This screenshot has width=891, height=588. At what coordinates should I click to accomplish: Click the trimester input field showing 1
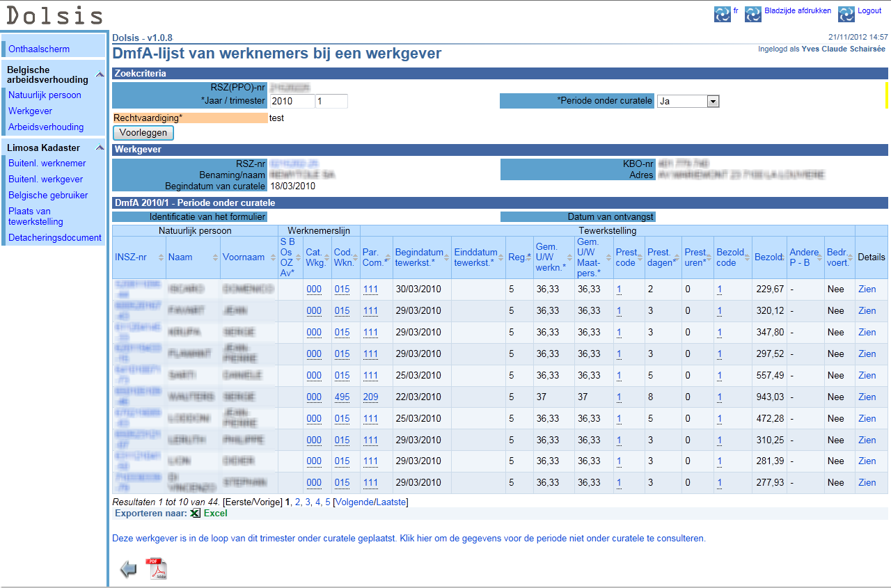[x=331, y=102]
